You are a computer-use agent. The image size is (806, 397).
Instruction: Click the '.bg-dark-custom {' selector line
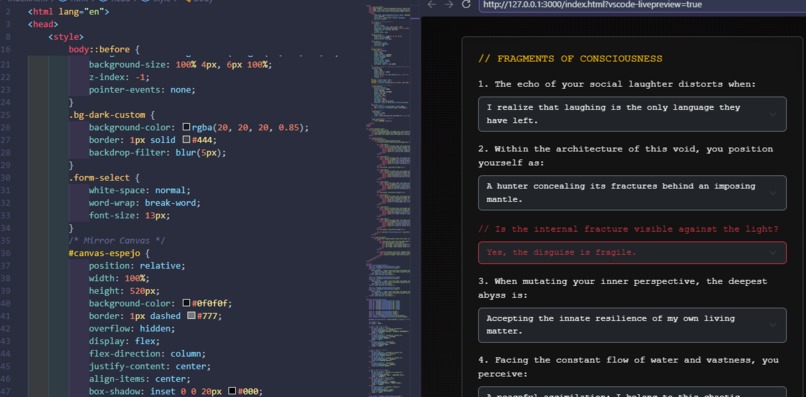coord(112,115)
